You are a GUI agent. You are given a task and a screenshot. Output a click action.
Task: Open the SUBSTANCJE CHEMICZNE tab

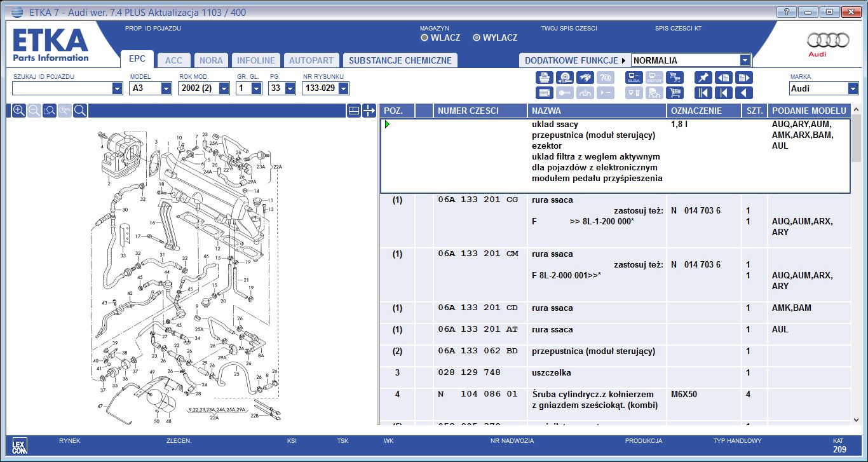click(x=400, y=60)
